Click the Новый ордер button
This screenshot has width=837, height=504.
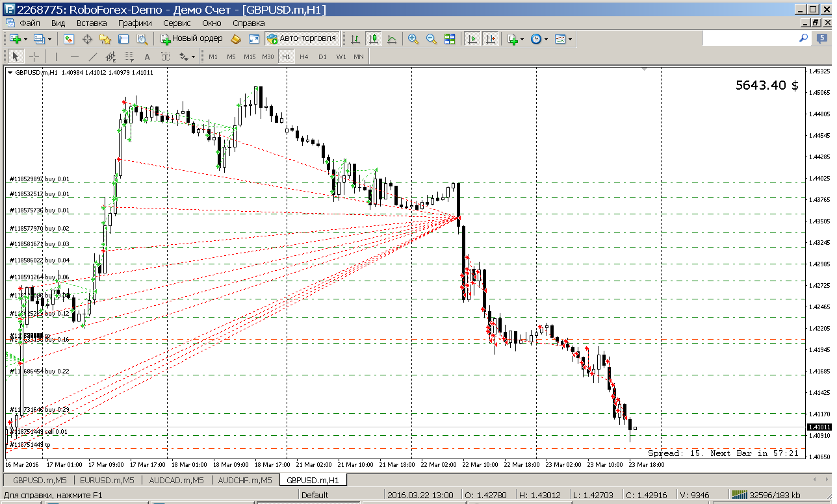(x=192, y=39)
